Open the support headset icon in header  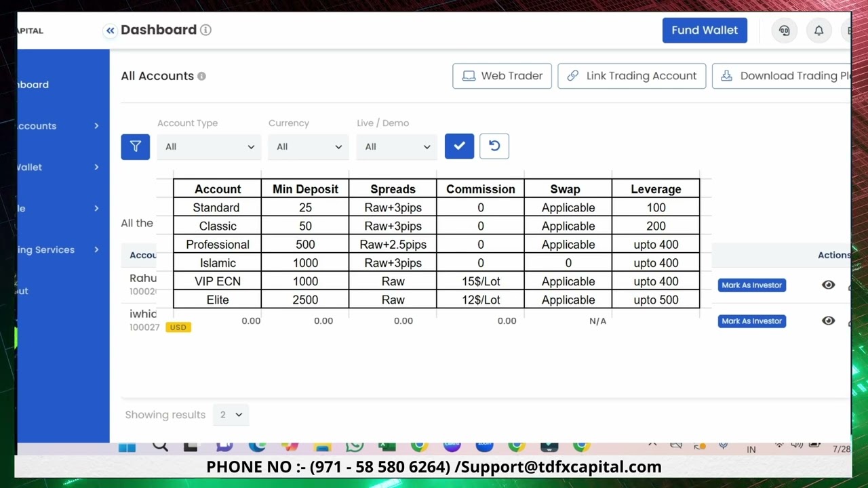[785, 30]
